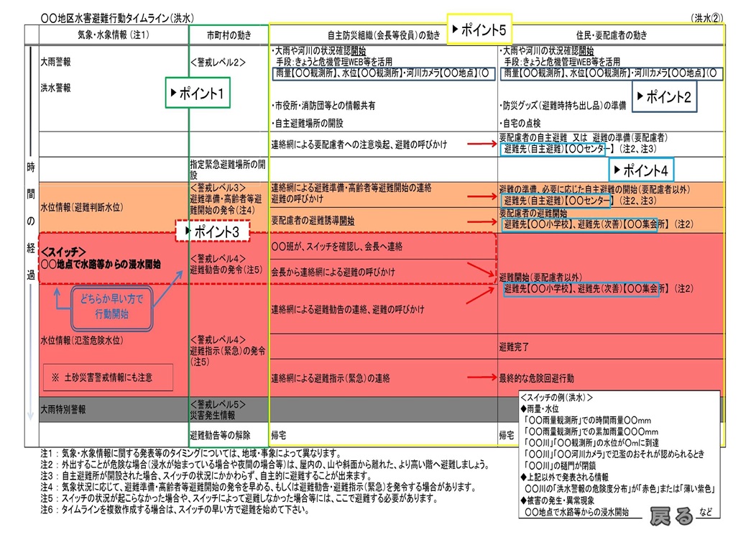Select the ポイント3 marker
The image size is (756, 535).
[213, 232]
